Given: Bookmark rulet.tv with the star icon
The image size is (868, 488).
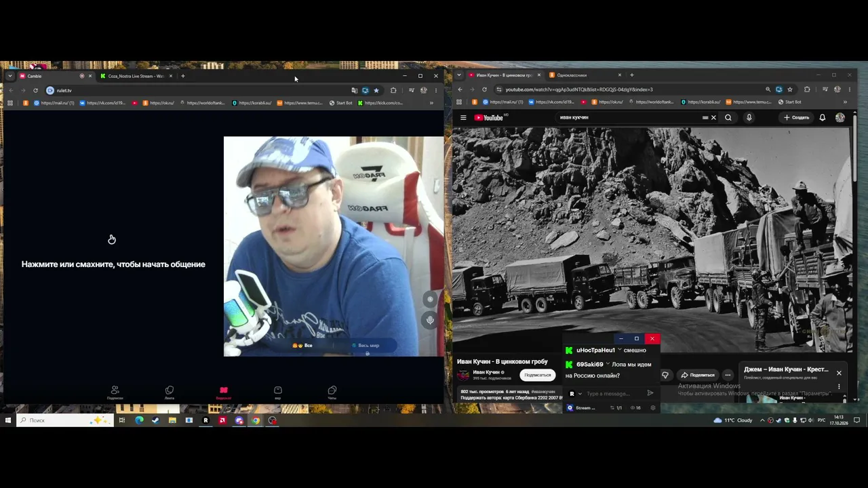Looking at the screenshot, I should 376,90.
